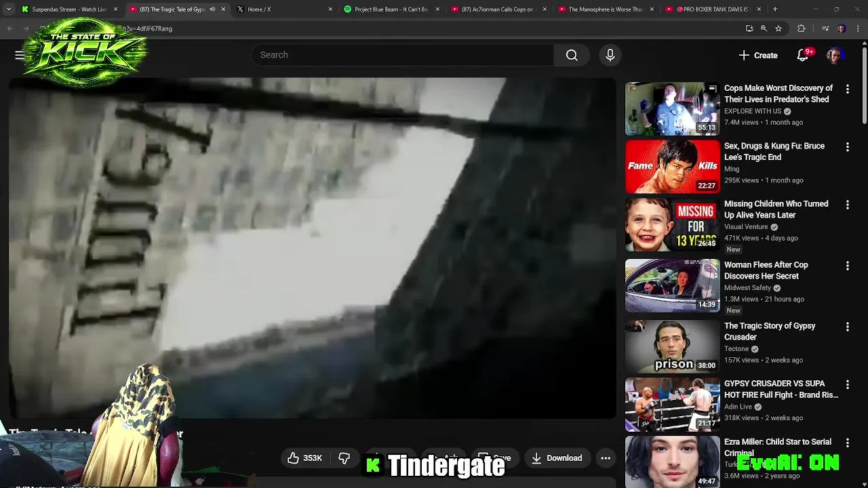
Task: Open the Visual Venture channel name
Action: click(x=746, y=226)
